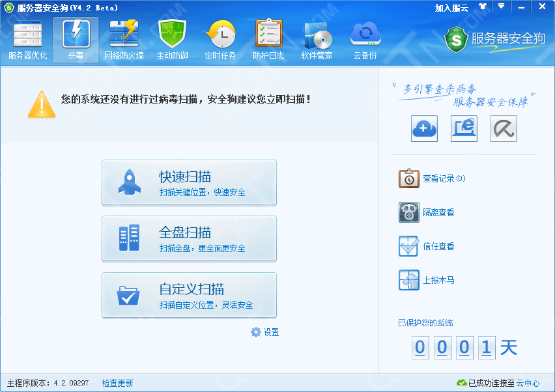Open the 服务器优化 server optimization tab
Image resolution: width=555 pixels, height=392 pixels.
pyautogui.click(x=27, y=40)
